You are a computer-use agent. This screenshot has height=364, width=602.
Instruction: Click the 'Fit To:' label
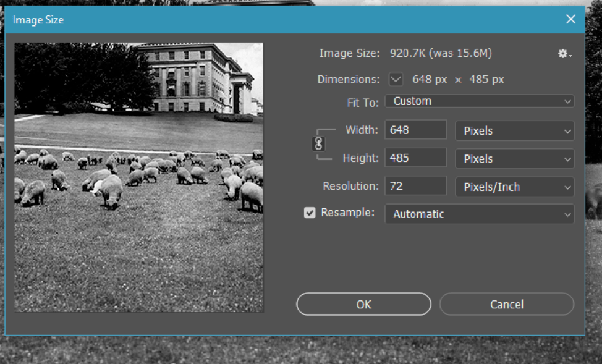pyautogui.click(x=363, y=103)
